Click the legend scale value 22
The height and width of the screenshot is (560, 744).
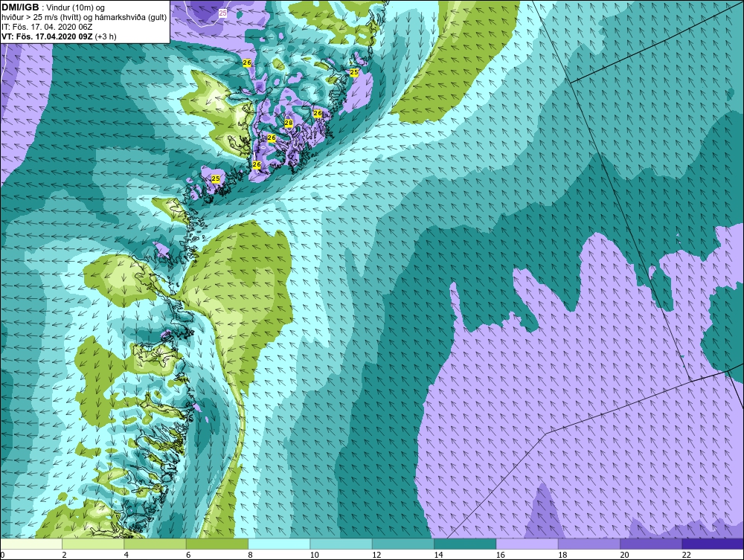tap(686, 555)
